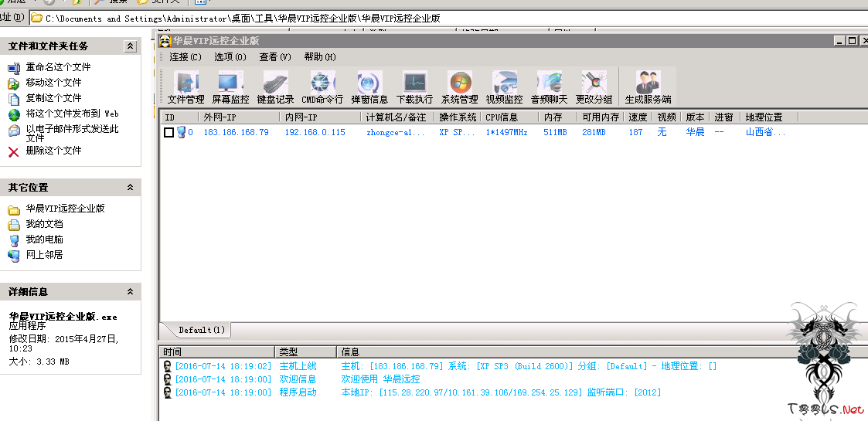Sort by the 内网-IP column header
The width and height of the screenshot is (868, 421).
click(x=321, y=117)
